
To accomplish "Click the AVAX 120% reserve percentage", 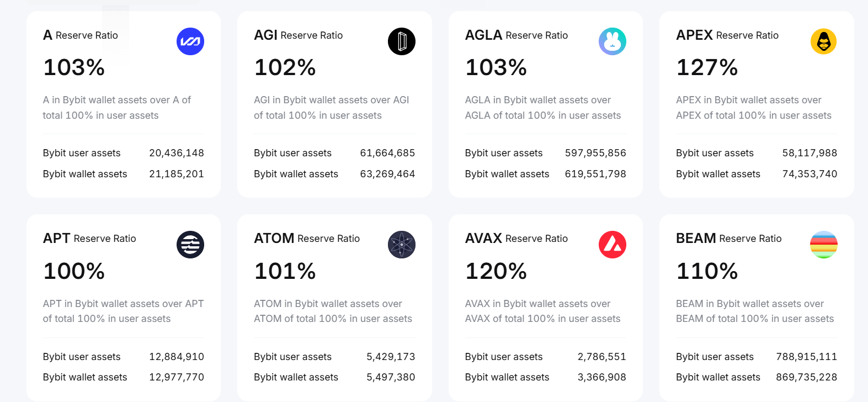I will click(x=496, y=271).
